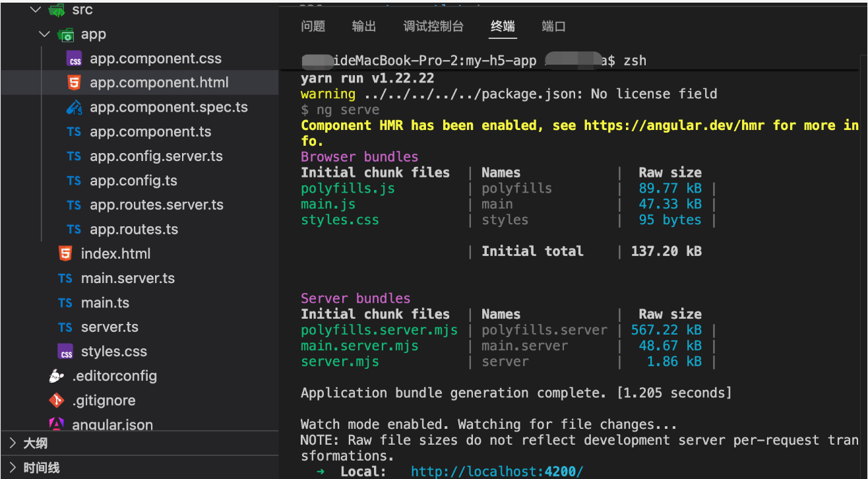Viewport: 868px width, 479px height.
Task: Open app.routes.ts file
Action: [134, 229]
